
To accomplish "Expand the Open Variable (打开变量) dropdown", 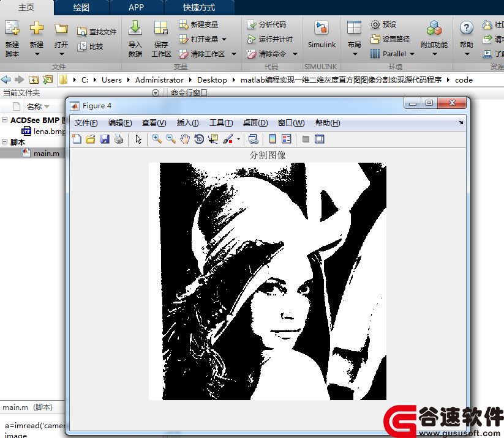I will point(224,40).
